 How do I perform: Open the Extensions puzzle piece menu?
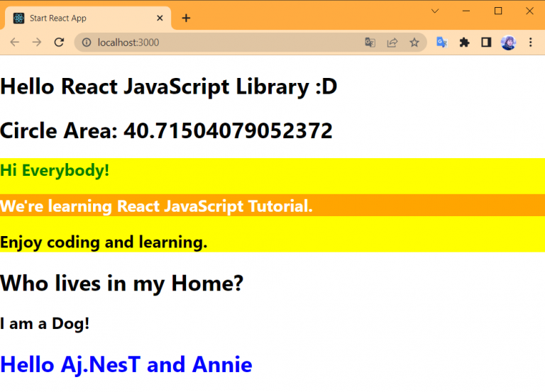[464, 43]
